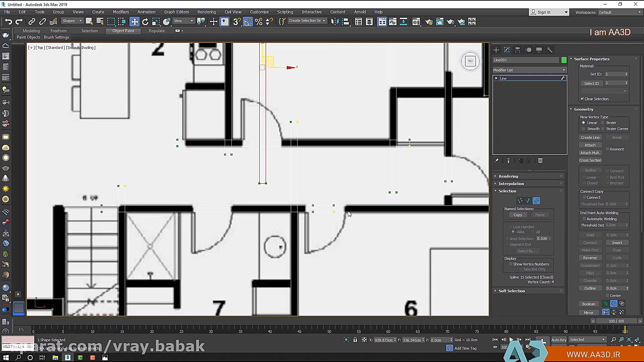Viewport: 644px width, 362px height.
Task: Click the Attach button
Action: click(590, 145)
